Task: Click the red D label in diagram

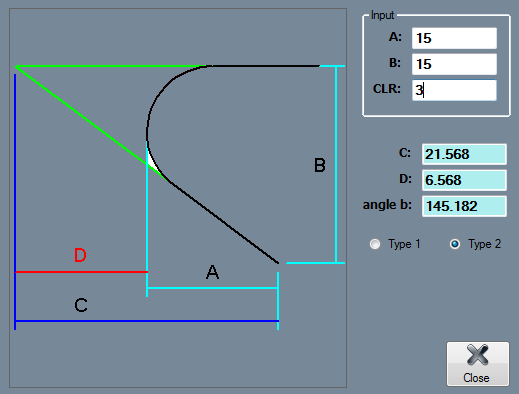Action: [x=80, y=255]
